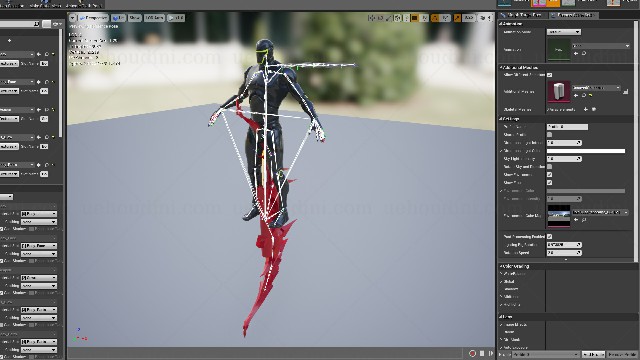
Task: Click the Lit view mode button
Action: 118,18
